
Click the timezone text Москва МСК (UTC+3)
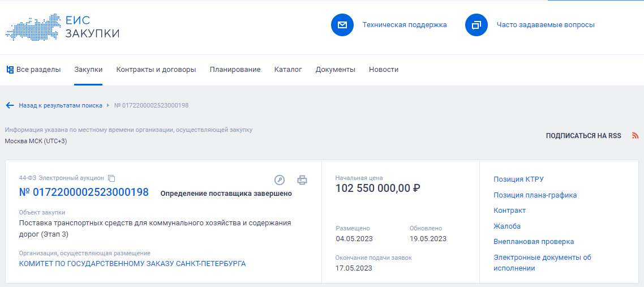36,142
